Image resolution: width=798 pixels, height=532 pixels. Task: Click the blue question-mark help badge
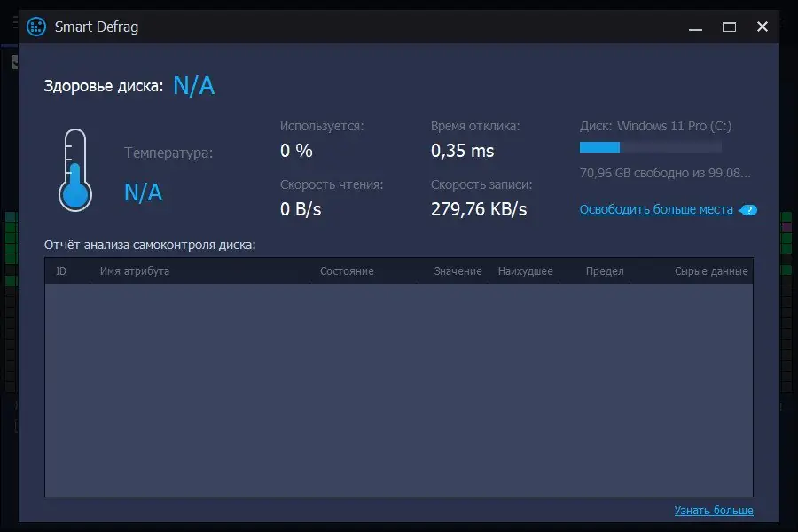748,210
